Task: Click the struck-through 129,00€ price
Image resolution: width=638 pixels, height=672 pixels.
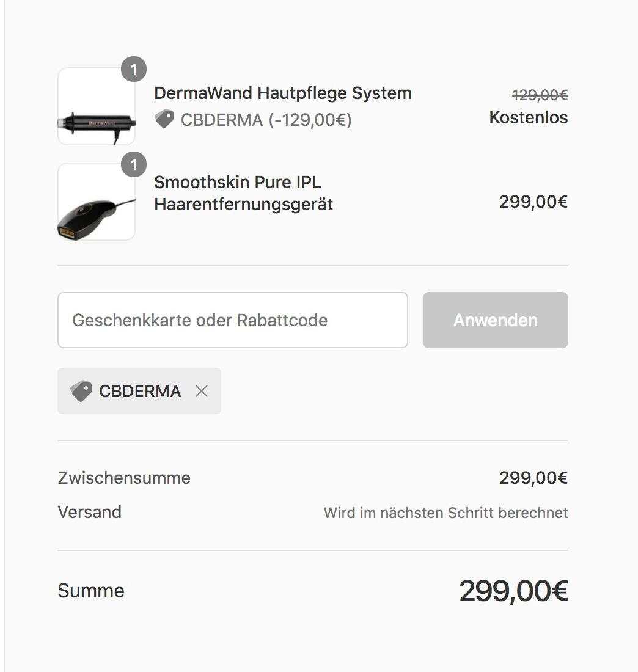Action: pos(540,95)
